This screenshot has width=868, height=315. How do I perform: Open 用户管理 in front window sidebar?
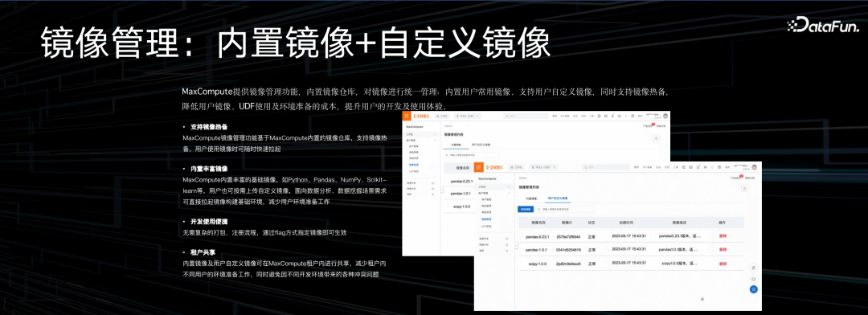pyautogui.click(x=486, y=199)
